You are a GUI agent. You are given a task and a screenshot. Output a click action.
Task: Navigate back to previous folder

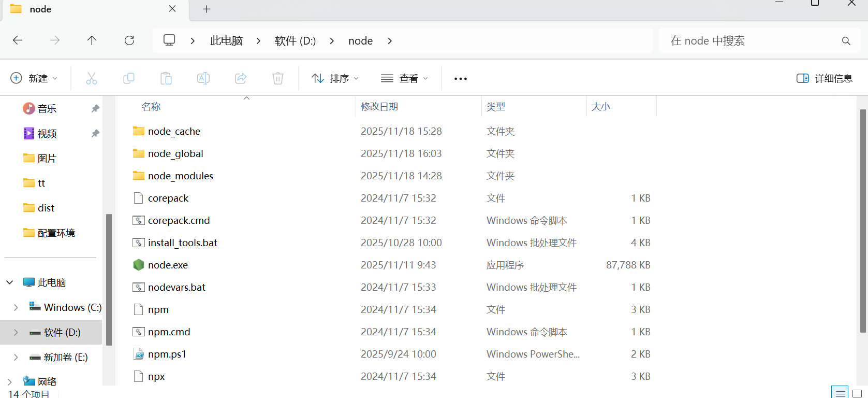click(x=18, y=40)
